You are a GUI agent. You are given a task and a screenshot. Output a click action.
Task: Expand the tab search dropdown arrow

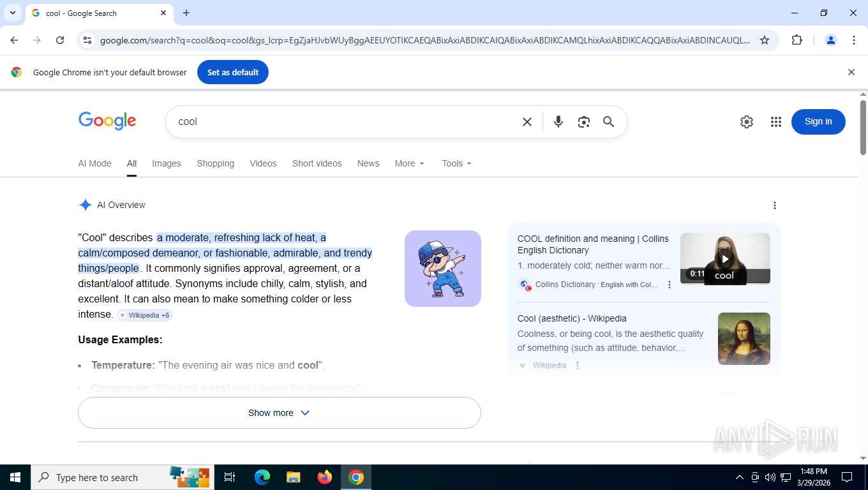point(12,13)
